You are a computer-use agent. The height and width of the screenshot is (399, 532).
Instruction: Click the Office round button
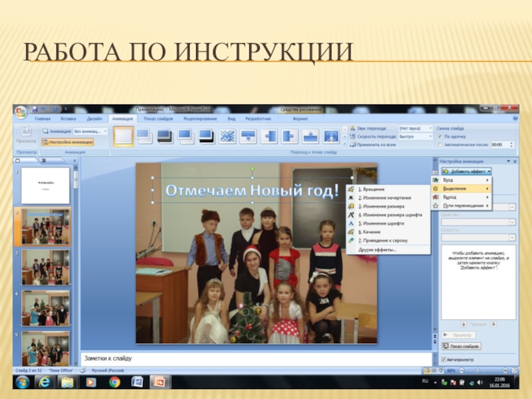(x=21, y=112)
